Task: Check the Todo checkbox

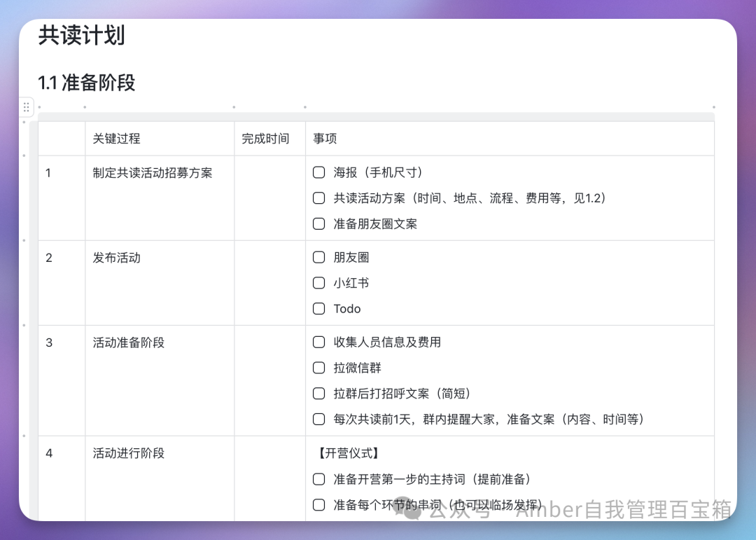Action: coord(318,308)
